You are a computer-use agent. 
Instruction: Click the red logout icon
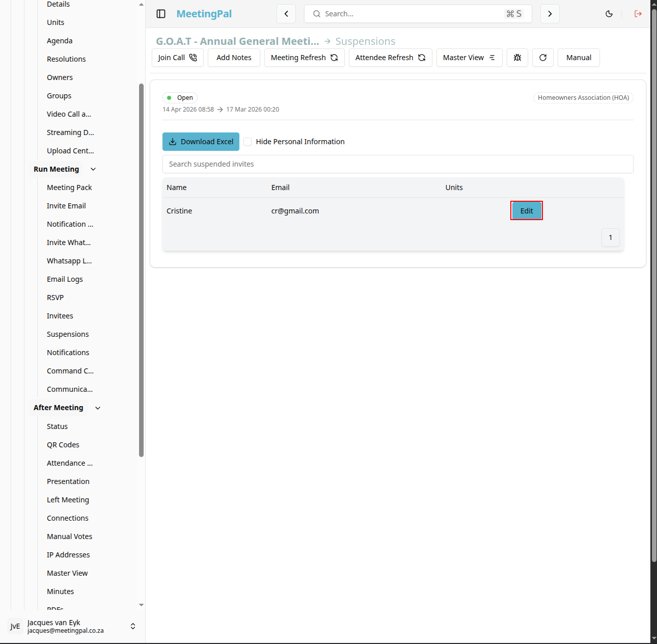click(x=638, y=14)
